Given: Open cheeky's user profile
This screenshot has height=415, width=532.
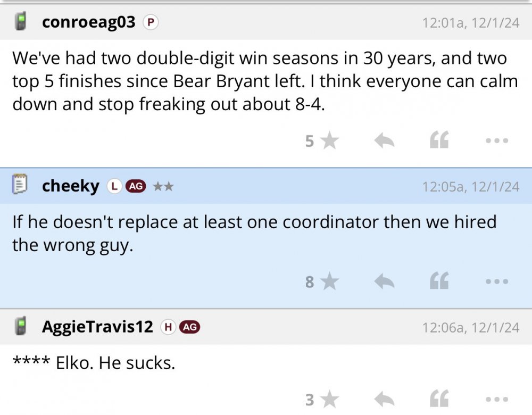Looking at the screenshot, I should (x=70, y=186).
